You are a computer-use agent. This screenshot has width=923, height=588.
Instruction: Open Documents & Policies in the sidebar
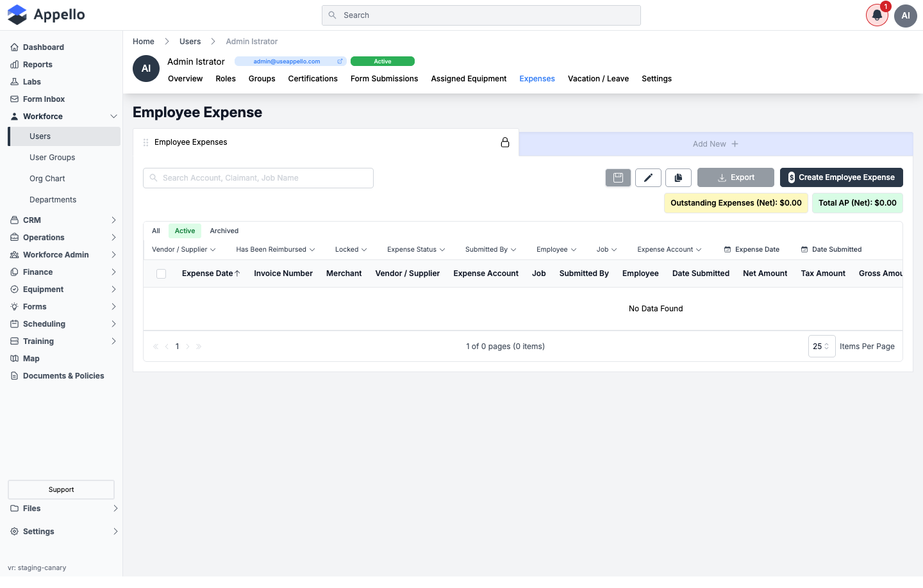coord(64,376)
